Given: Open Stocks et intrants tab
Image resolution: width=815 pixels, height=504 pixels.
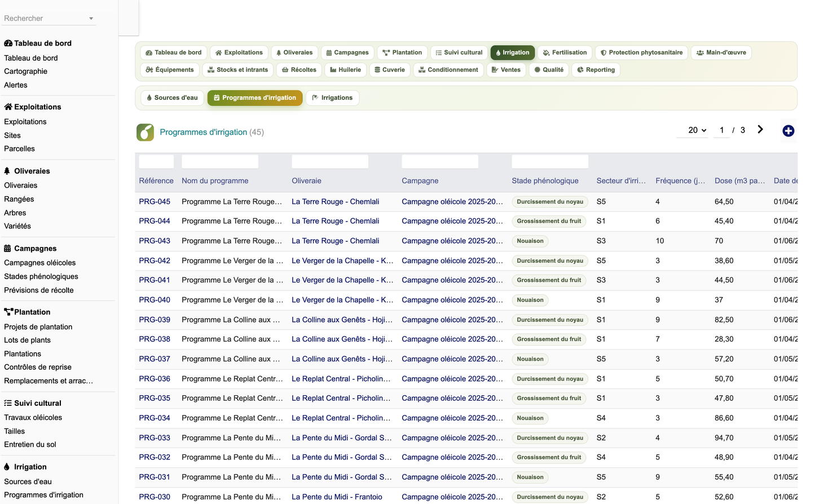Looking at the screenshot, I should point(237,70).
